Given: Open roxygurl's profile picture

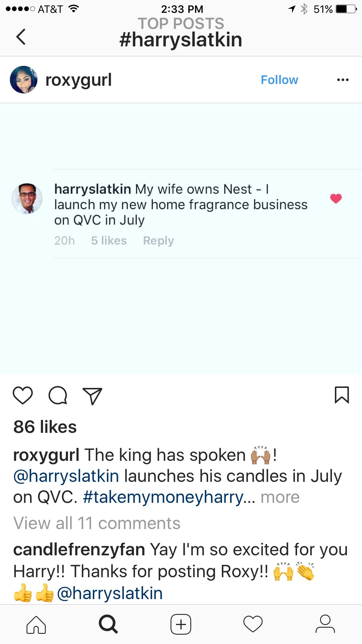Looking at the screenshot, I should coord(24,80).
